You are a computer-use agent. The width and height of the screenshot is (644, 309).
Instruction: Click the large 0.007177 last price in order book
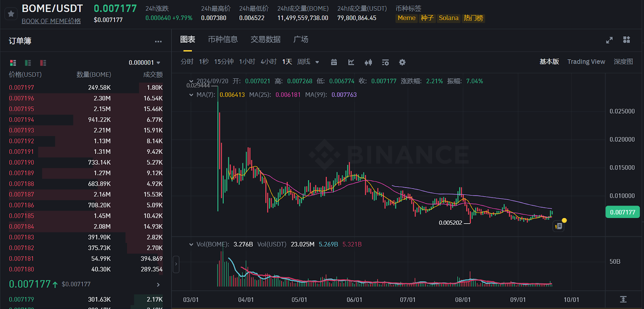click(x=30, y=284)
